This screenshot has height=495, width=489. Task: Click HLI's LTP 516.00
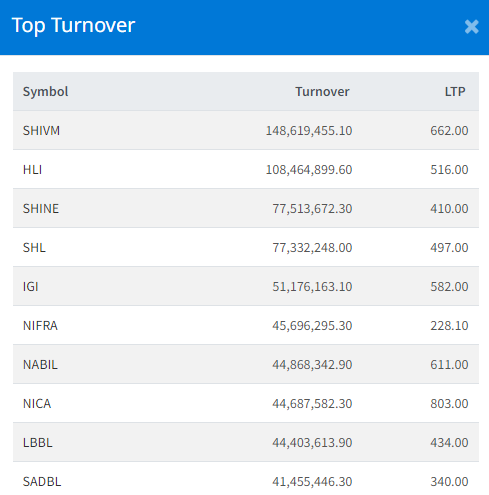[449, 169]
